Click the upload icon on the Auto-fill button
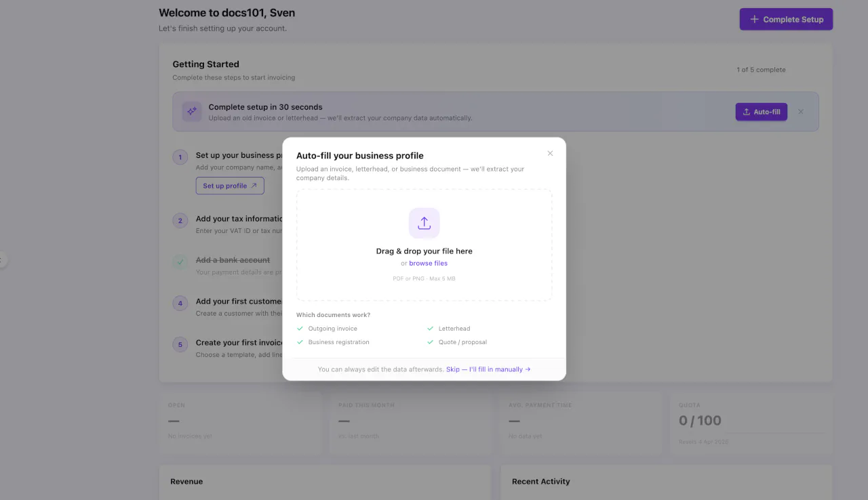Viewport: 868px width, 500px height. (748, 111)
